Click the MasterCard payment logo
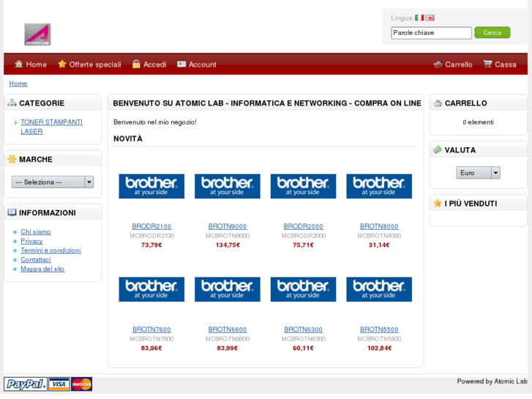The height and width of the screenshot is (399, 532). click(81, 384)
